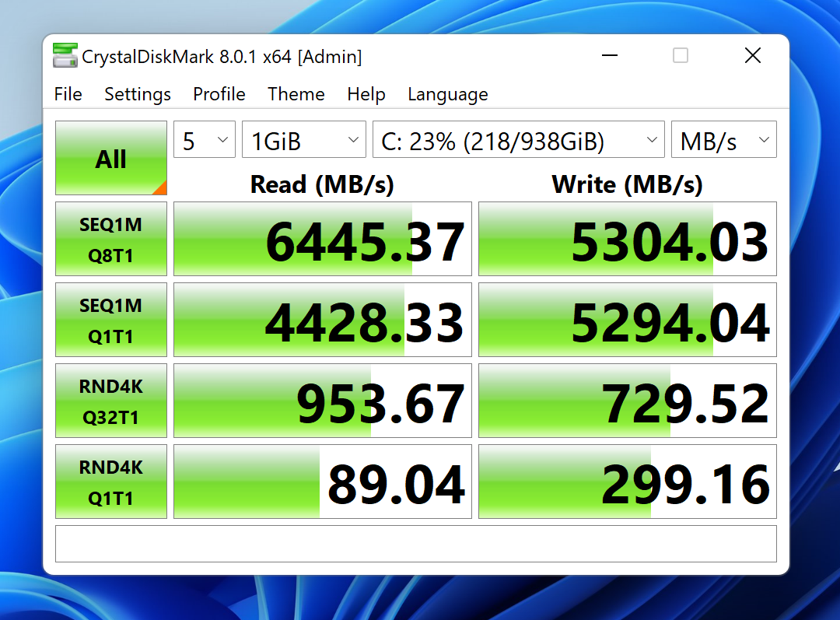Start all benchmarks with the All button
The height and width of the screenshot is (620, 840).
click(111, 158)
